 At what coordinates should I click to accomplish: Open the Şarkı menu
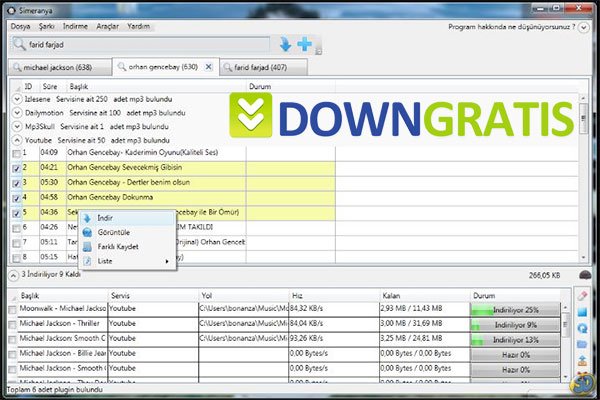46,26
